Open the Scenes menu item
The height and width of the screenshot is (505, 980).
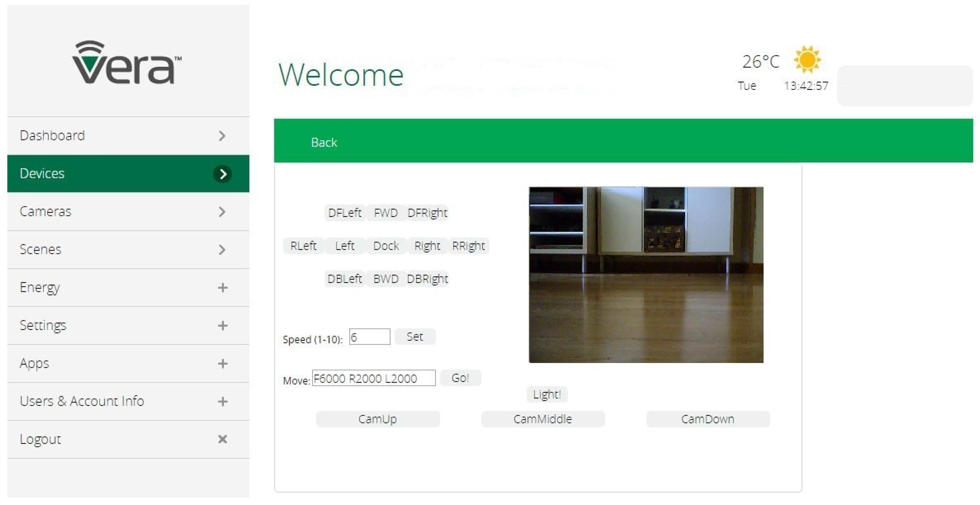click(x=40, y=249)
